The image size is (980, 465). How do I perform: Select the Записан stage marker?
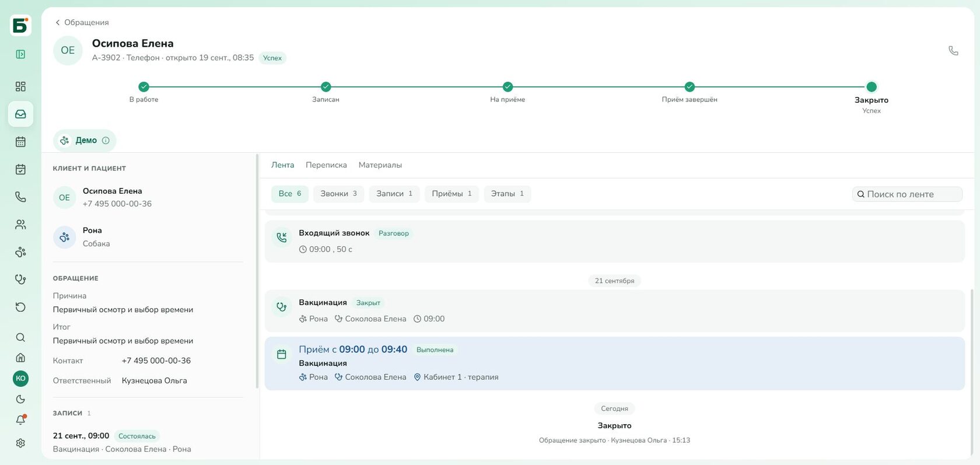[325, 87]
